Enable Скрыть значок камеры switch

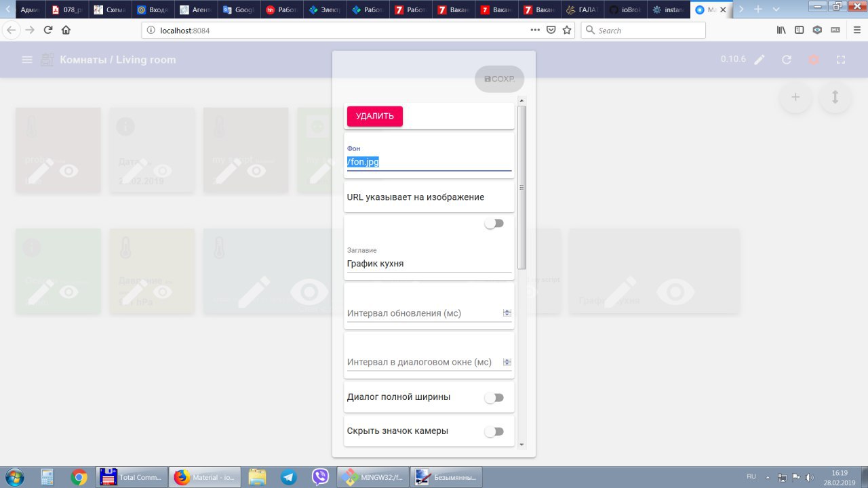pos(494,432)
